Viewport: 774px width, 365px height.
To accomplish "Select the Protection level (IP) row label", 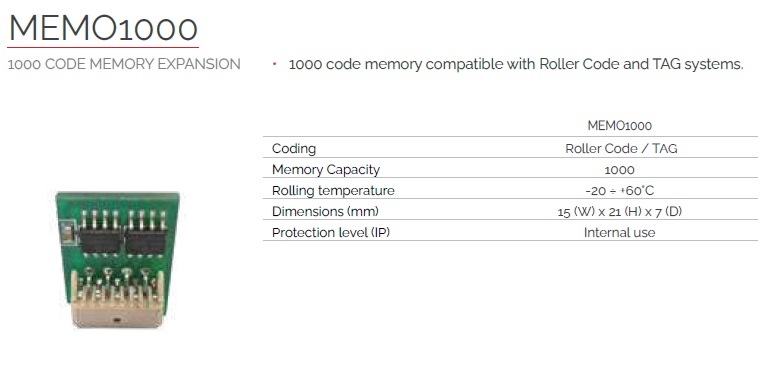I will pyautogui.click(x=331, y=232).
